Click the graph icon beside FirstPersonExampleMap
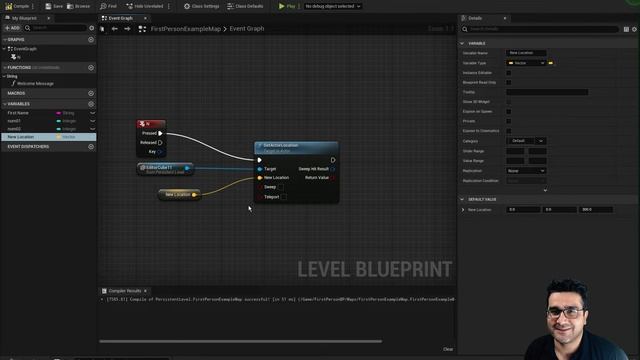The width and height of the screenshot is (640, 360). pos(142,29)
